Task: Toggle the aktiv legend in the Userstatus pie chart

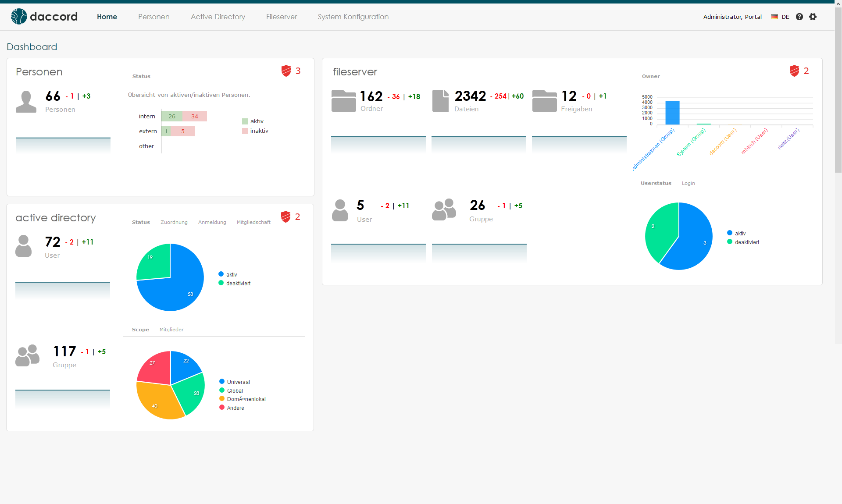Action: pyautogui.click(x=739, y=233)
